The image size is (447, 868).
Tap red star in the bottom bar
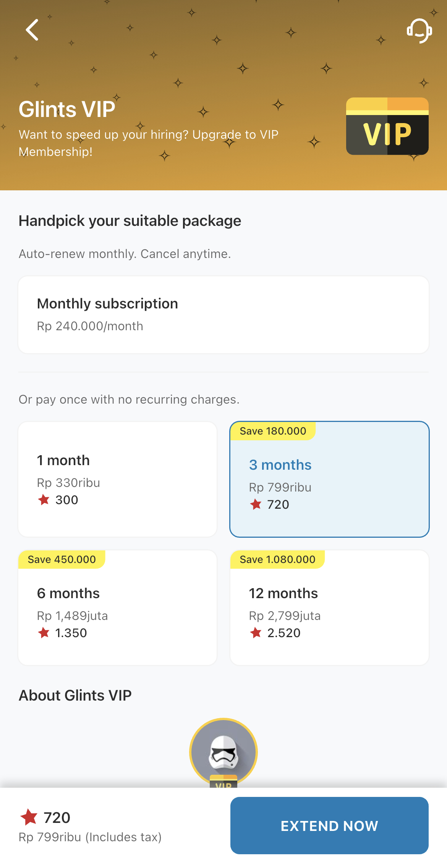(29, 817)
